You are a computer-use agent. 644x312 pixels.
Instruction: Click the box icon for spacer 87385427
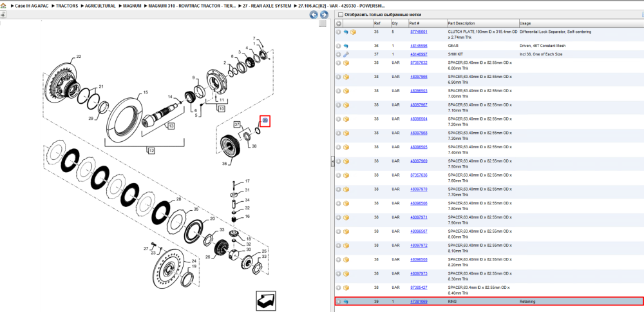(346, 288)
